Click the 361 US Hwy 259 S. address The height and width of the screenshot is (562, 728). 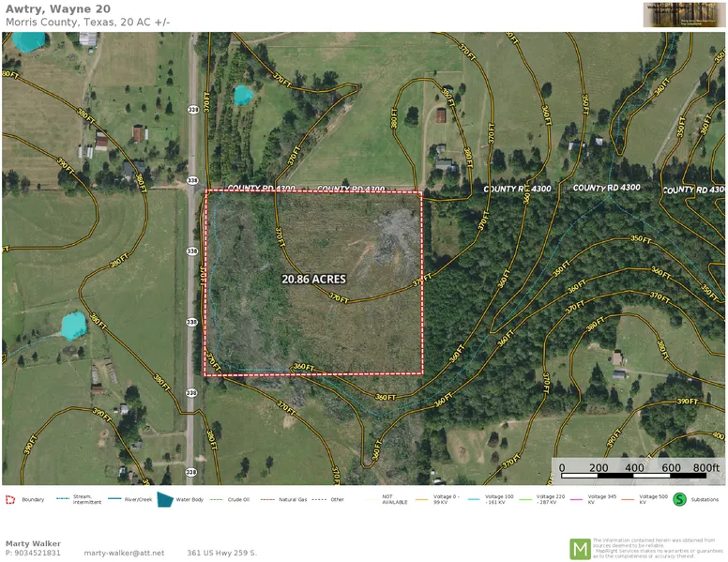click(x=221, y=553)
